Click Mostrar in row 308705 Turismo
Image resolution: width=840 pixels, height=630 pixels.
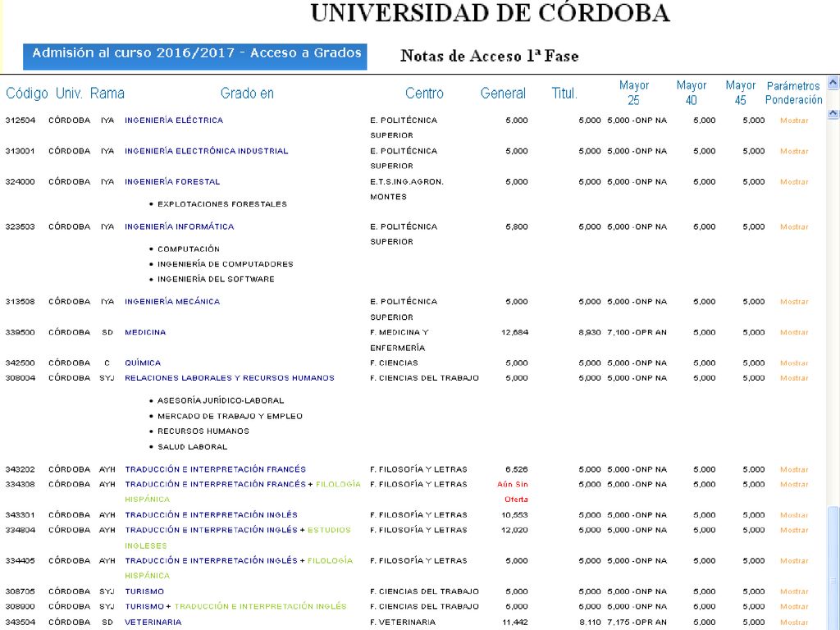tap(794, 591)
